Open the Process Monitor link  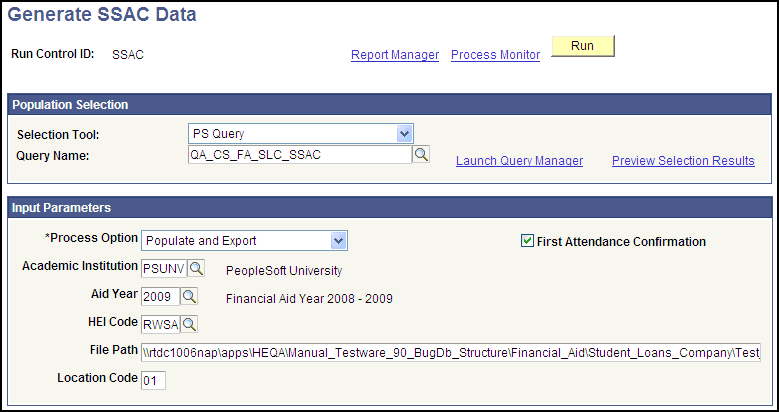click(x=495, y=55)
